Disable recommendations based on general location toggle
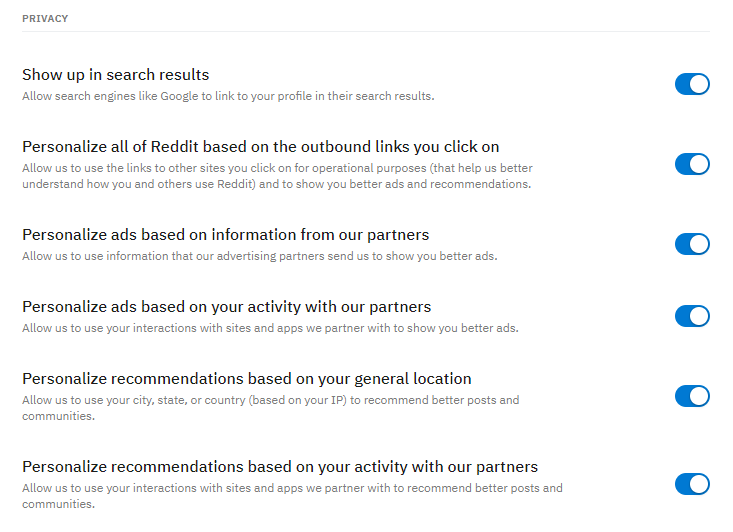This screenshot has width=733, height=532. tap(692, 396)
